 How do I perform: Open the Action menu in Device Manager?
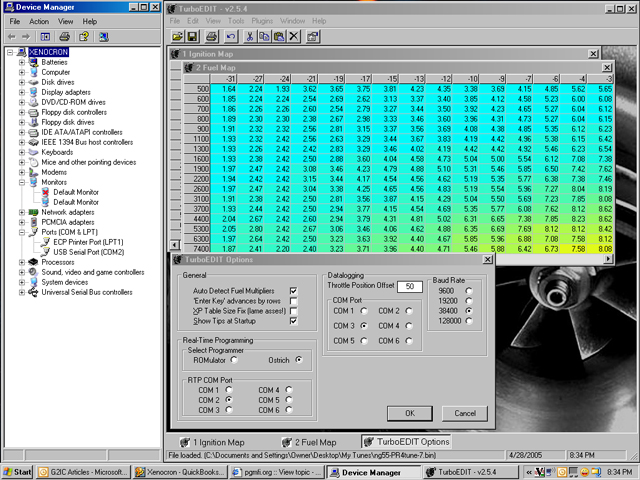point(39,21)
